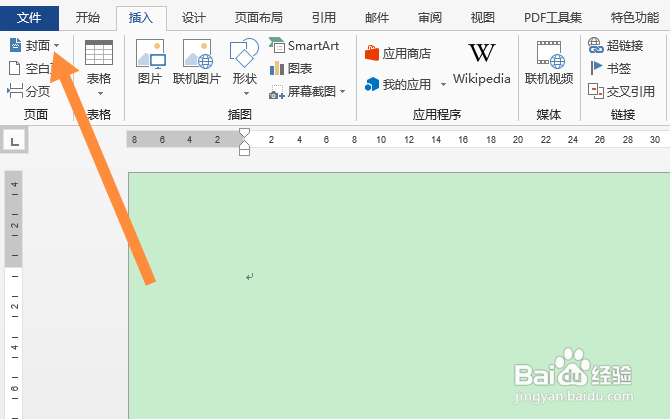Open the App Store (应用商店)
The height and width of the screenshot is (419, 670).
[x=398, y=54]
